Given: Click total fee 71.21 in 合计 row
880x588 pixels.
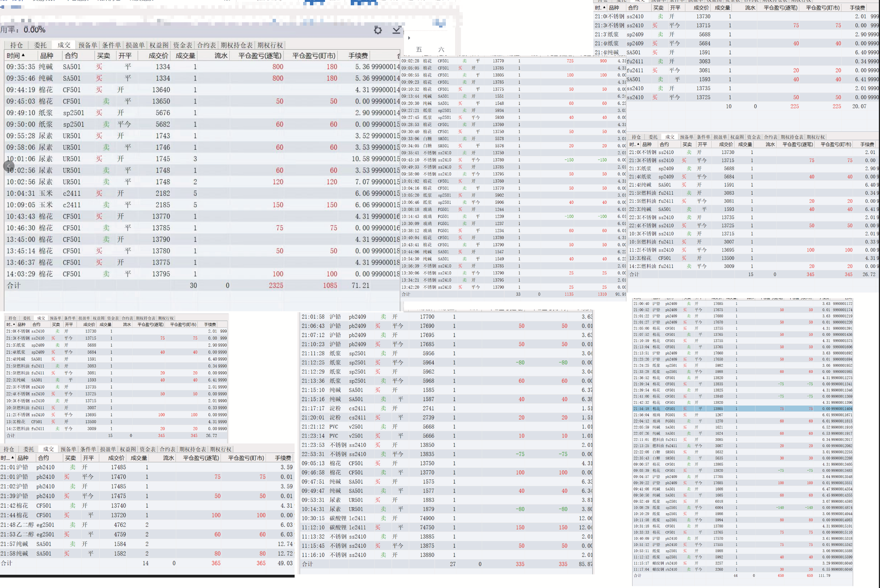Looking at the screenshot, I should click(x=361, y=286).
